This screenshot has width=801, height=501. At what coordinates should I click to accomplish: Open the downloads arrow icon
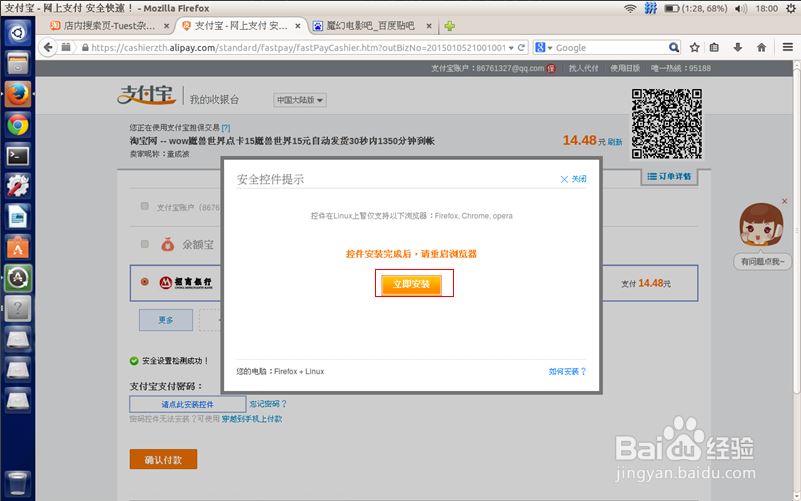pyautogui.click(x=738, y=47)
